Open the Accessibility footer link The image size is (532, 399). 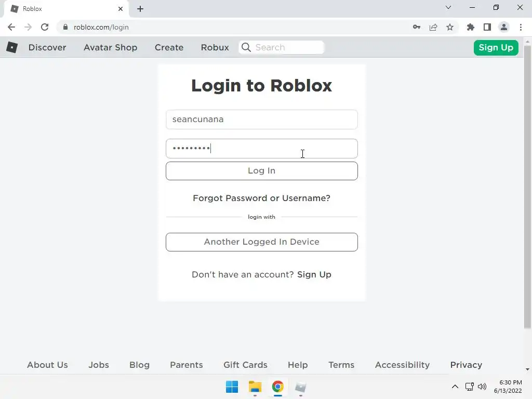403,365
